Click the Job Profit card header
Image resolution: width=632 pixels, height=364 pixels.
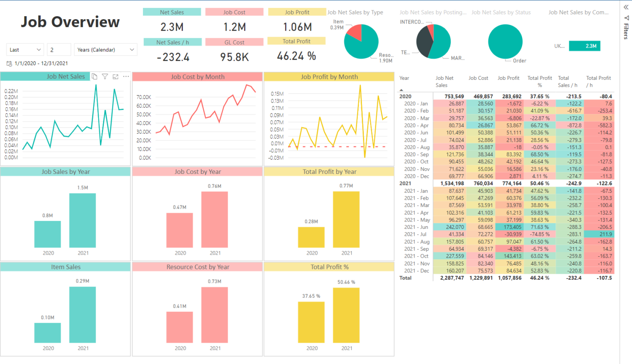click(297, 12)
